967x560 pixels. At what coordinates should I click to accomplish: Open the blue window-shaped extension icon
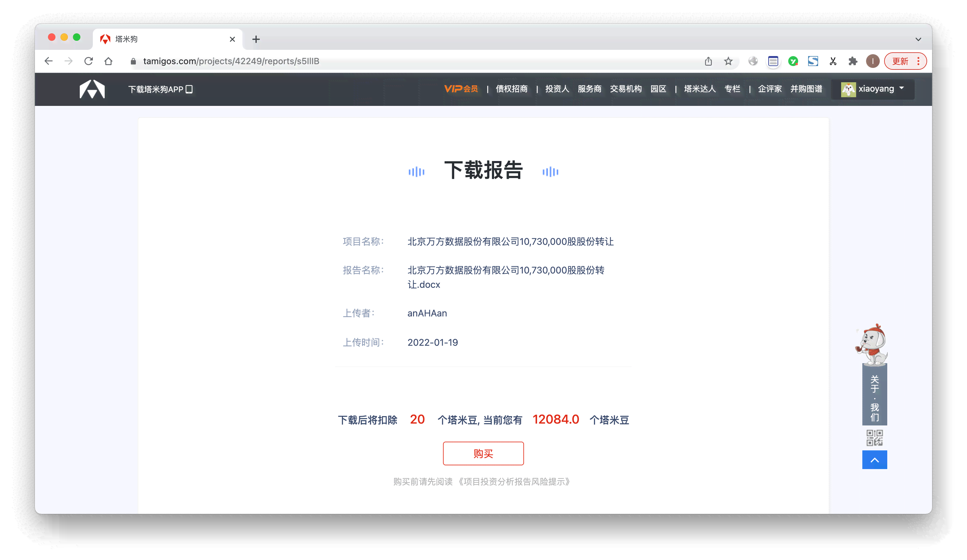[773, 61]
